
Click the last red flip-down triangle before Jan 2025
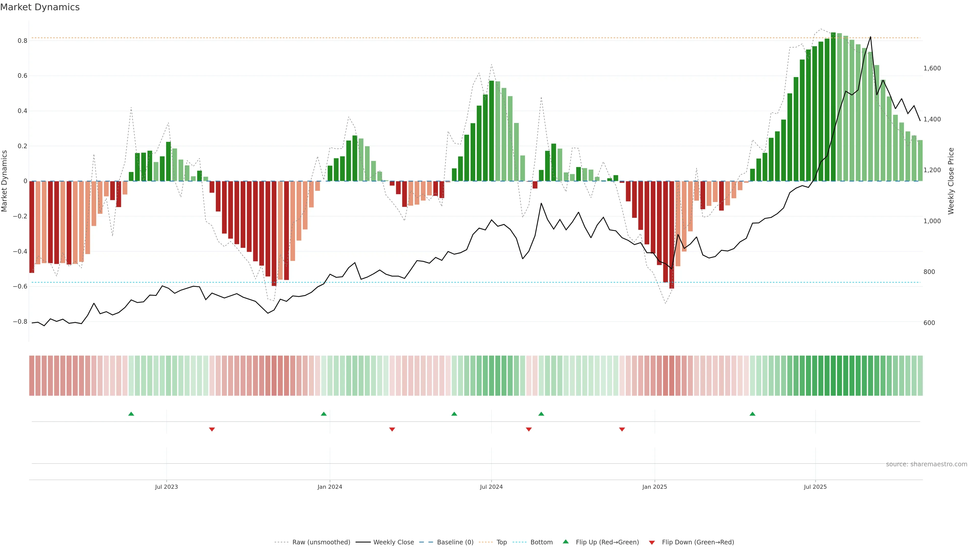(x=622, y=429)
